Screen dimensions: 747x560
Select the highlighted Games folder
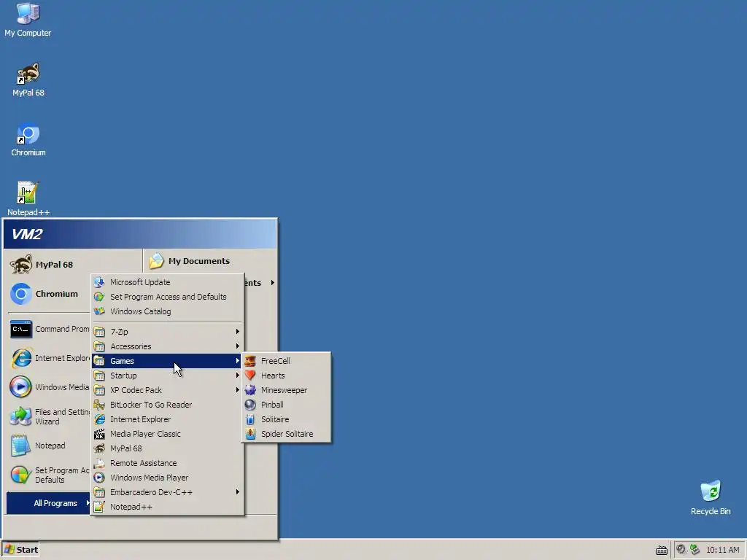tap(168, 361)
